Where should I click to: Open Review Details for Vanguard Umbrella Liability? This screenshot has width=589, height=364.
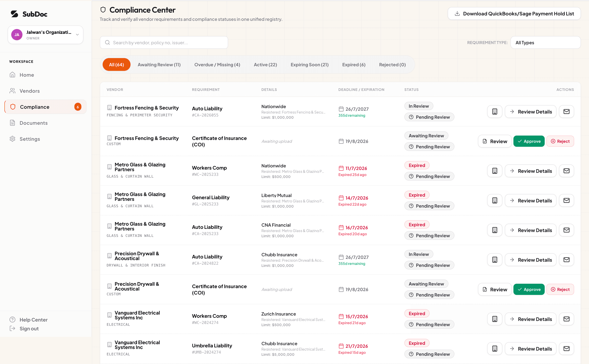[530, 348]
